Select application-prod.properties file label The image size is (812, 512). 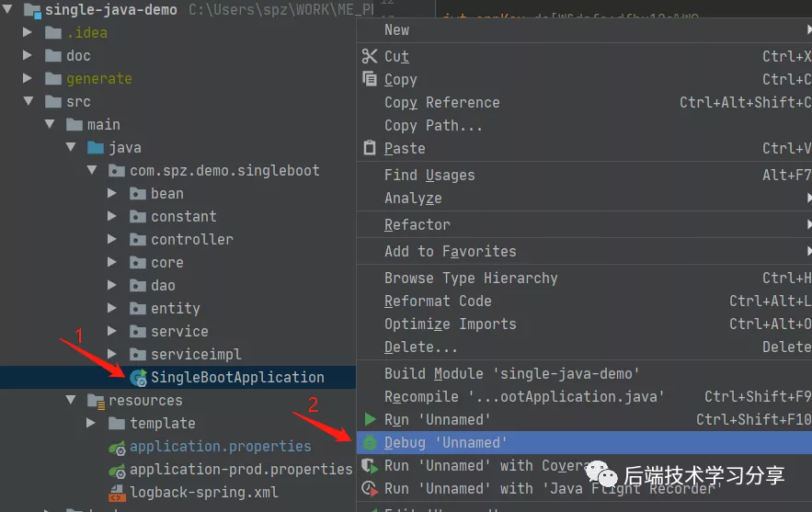coord(241,469)
